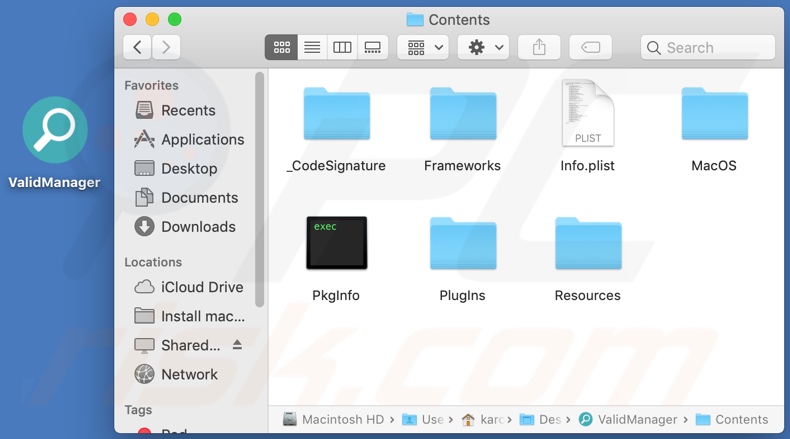Screen dimensions: 790x439
Task: Select the PkgInfo exec file icon
Action: click(x=337, y=242)
